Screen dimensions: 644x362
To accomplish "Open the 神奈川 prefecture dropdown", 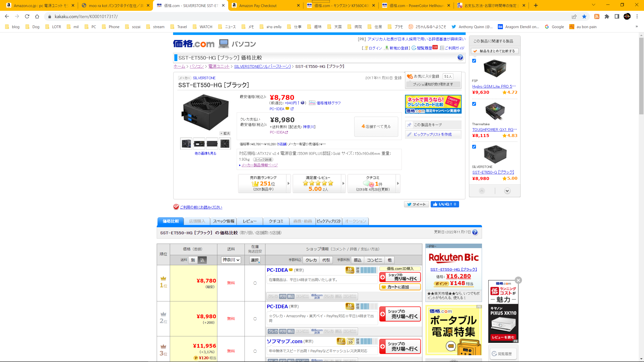I will [x=231, y=260].
